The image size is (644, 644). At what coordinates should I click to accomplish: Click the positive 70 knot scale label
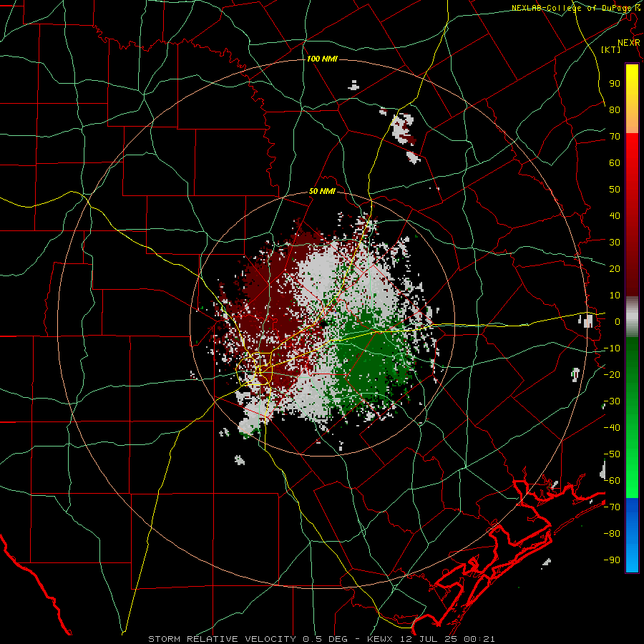(x=615, y=137)
